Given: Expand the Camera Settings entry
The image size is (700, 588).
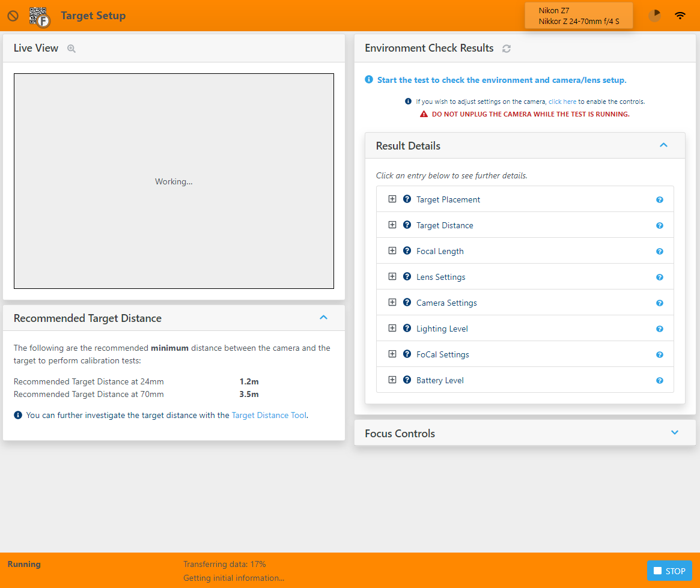Looking at the screenshot, I should (392, 303).
